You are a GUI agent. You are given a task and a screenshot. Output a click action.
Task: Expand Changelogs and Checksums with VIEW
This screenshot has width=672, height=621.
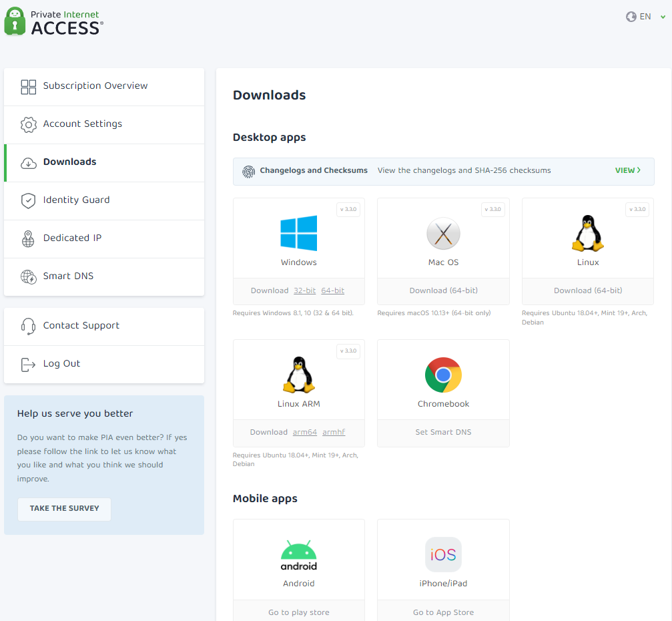pos(627,170)
